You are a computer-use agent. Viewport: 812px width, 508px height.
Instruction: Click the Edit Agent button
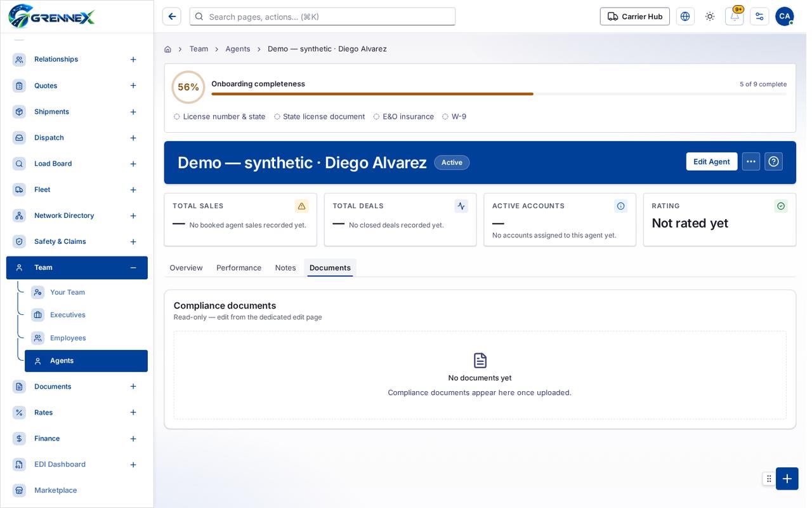pos(712,161)
